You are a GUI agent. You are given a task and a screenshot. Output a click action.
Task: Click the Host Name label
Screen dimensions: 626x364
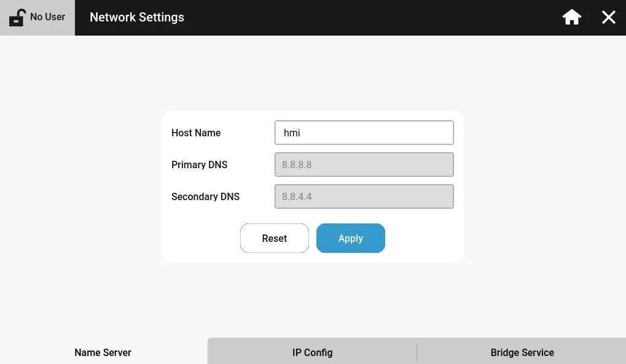coord(196,133)
